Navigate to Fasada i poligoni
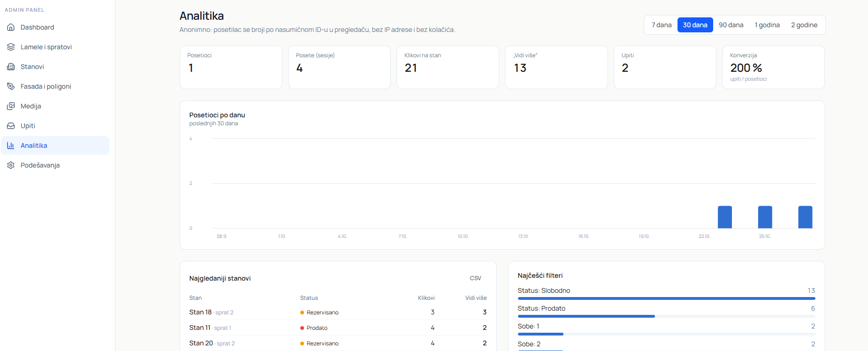This screenshot has width=868, height=351. point(55,86)
